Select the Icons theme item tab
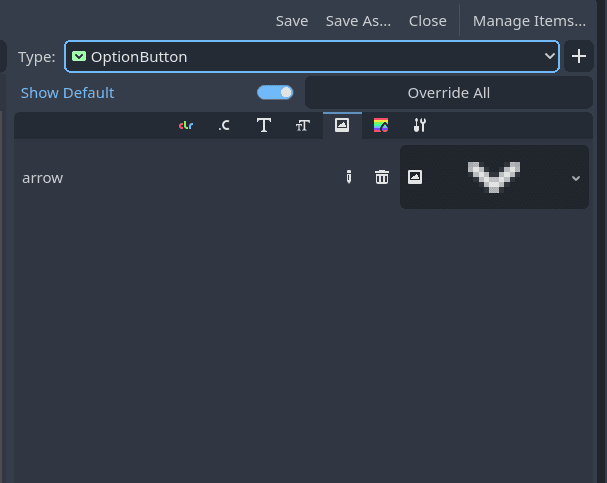This screenshot has width=607, height=483. (342, 125)
